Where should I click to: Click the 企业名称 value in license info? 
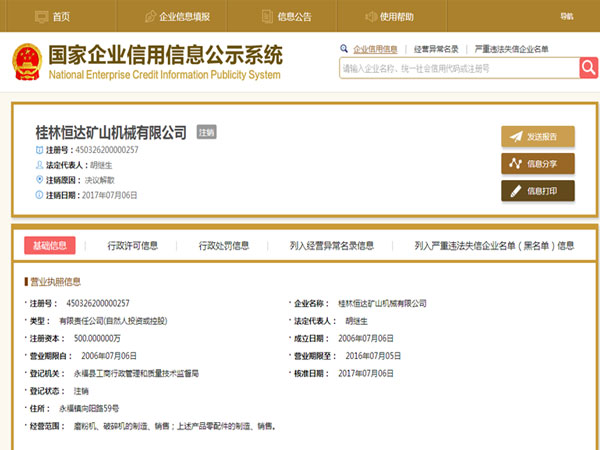click(x=382, y=304)
